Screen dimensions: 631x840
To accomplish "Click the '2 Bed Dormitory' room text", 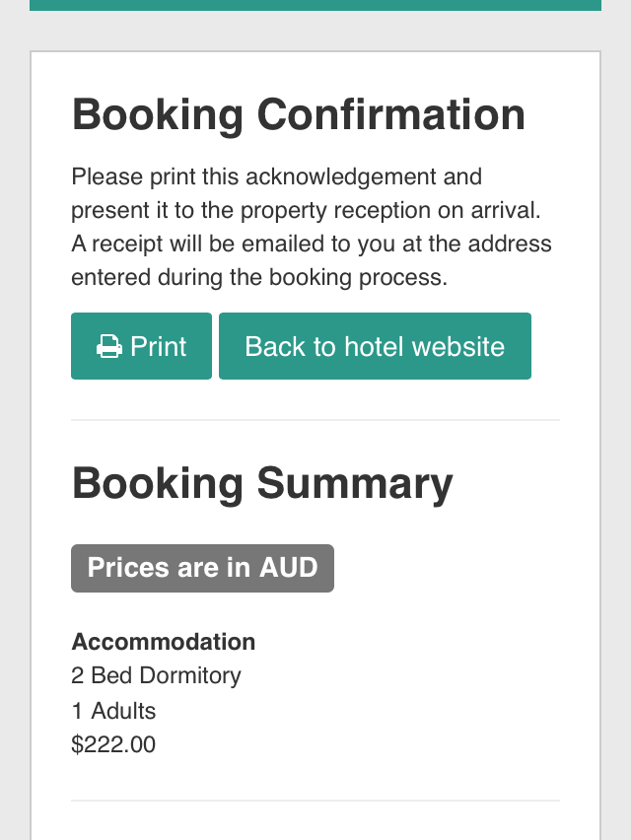I will click(156, 675).
